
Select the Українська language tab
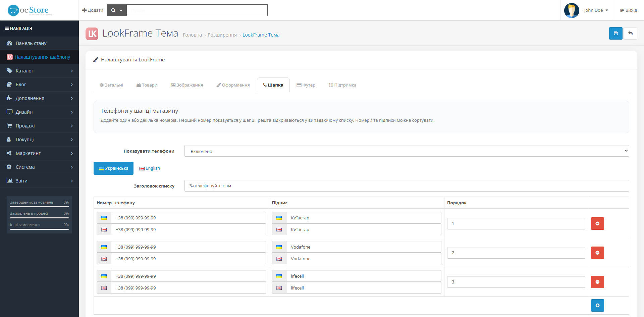(113, 168)
